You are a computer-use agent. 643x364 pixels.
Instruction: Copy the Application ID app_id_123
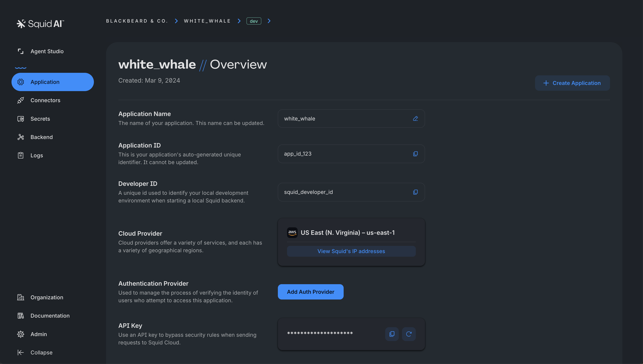(415, 154)
